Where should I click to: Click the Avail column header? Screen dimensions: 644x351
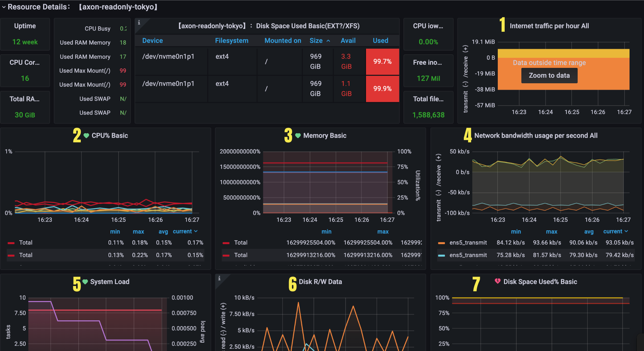(348, 41)
